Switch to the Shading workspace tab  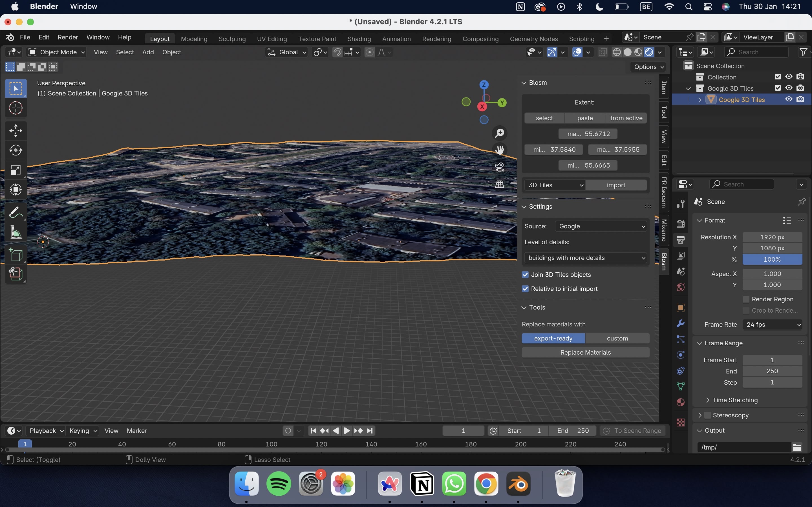click(359, 39)
